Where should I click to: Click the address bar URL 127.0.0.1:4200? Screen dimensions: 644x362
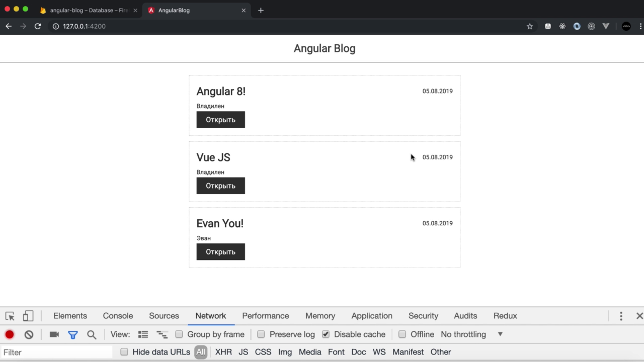pos(84,26)
